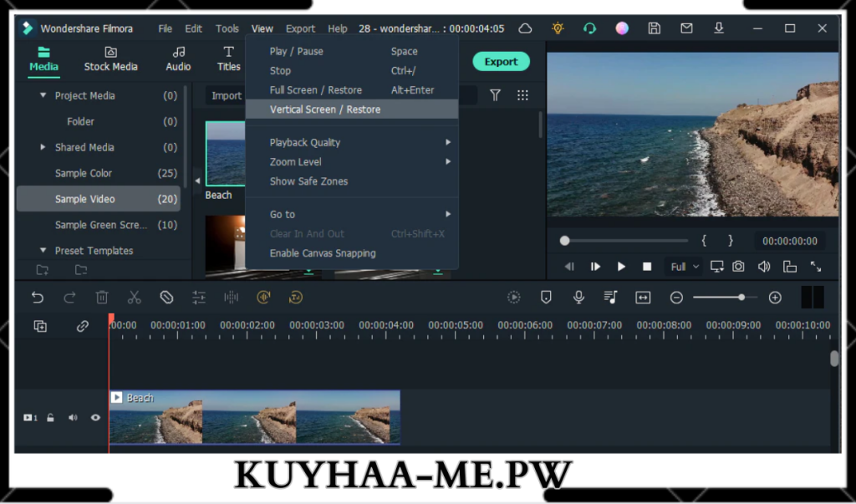Open the mail message icon
This screenshot has height=504, width=856.
tap(686, 28)
